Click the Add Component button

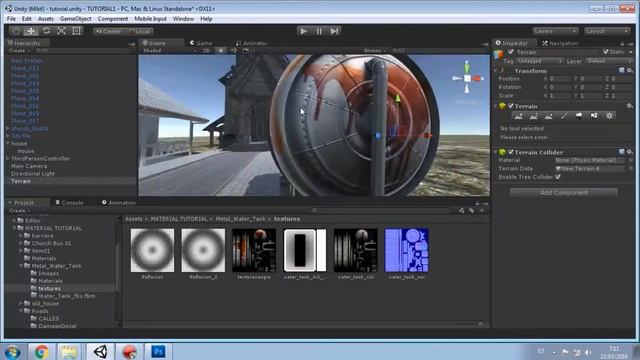coord(564,193)
